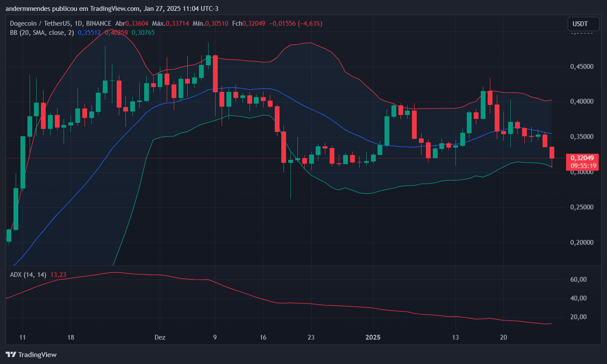
Task: Click the USDT currency button
Action: tap(583, 24)
